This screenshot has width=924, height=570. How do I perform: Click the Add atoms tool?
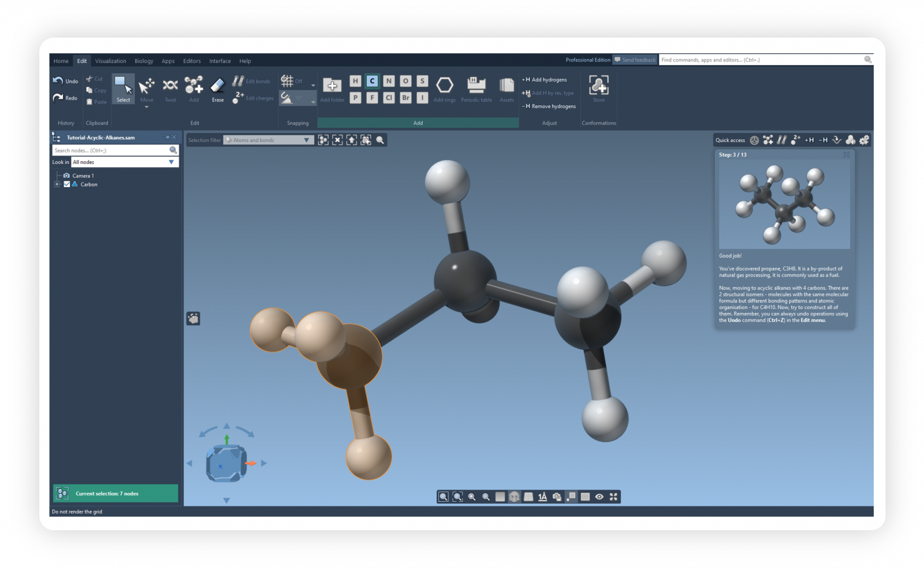coord(193,89)
